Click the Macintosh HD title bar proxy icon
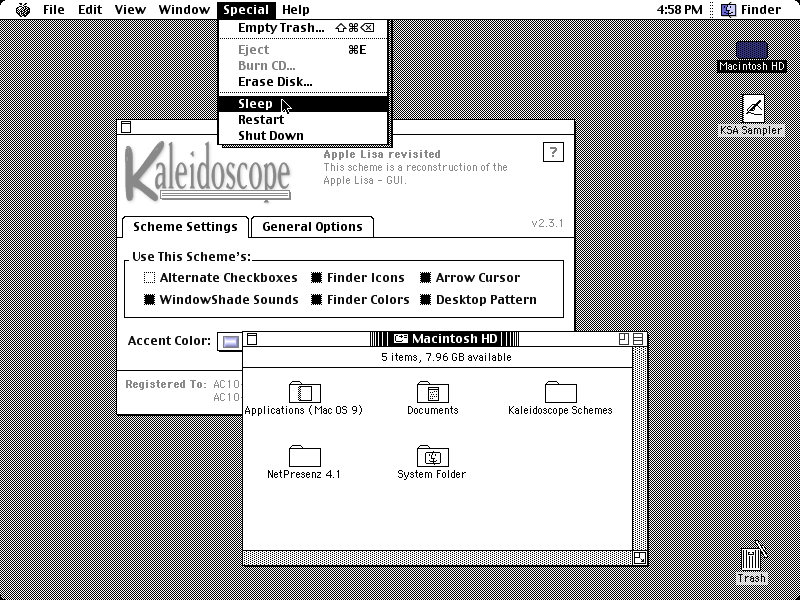 (x=401, y=339)
